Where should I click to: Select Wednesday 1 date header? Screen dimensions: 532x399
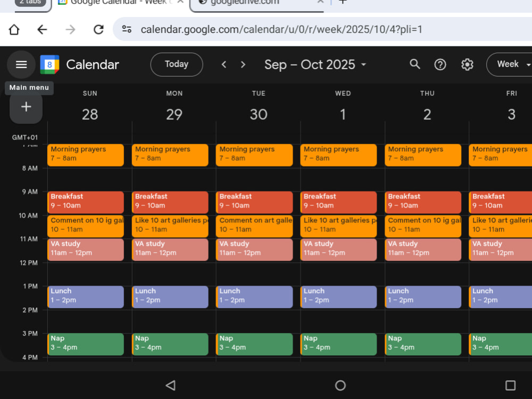(343, 114)
